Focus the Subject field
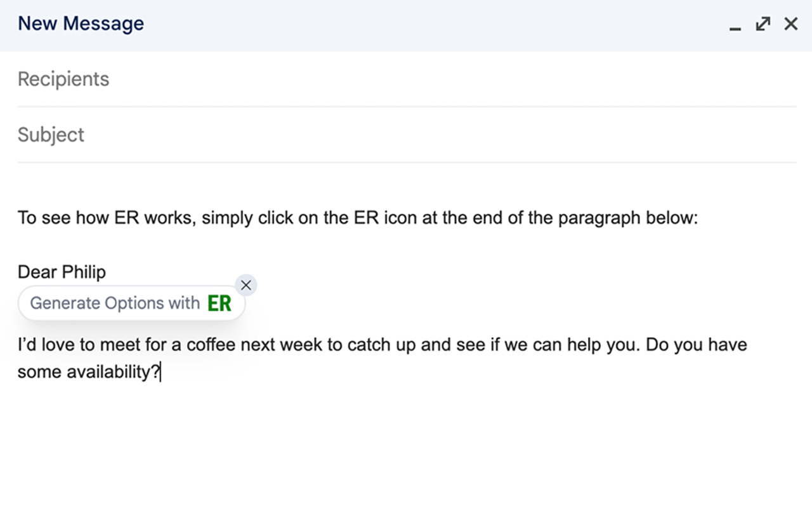The image size is (812, 508). coord(407,135)
